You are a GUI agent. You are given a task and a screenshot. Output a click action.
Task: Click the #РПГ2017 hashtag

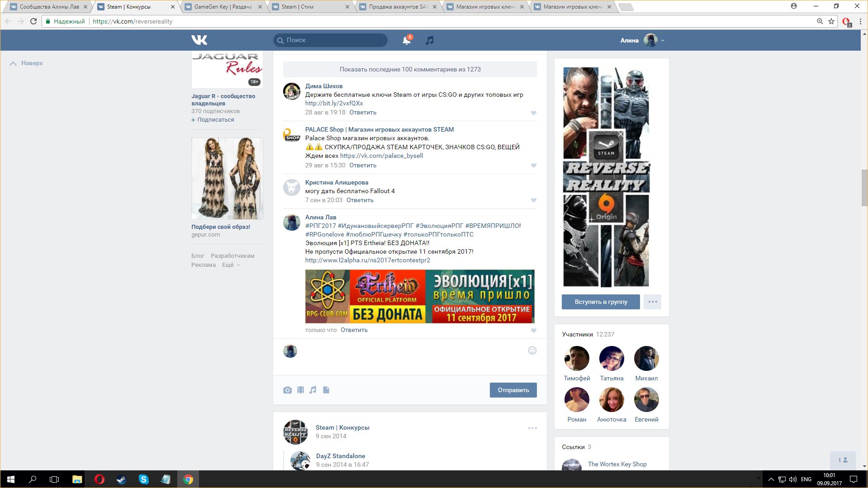tap(321, 226)
